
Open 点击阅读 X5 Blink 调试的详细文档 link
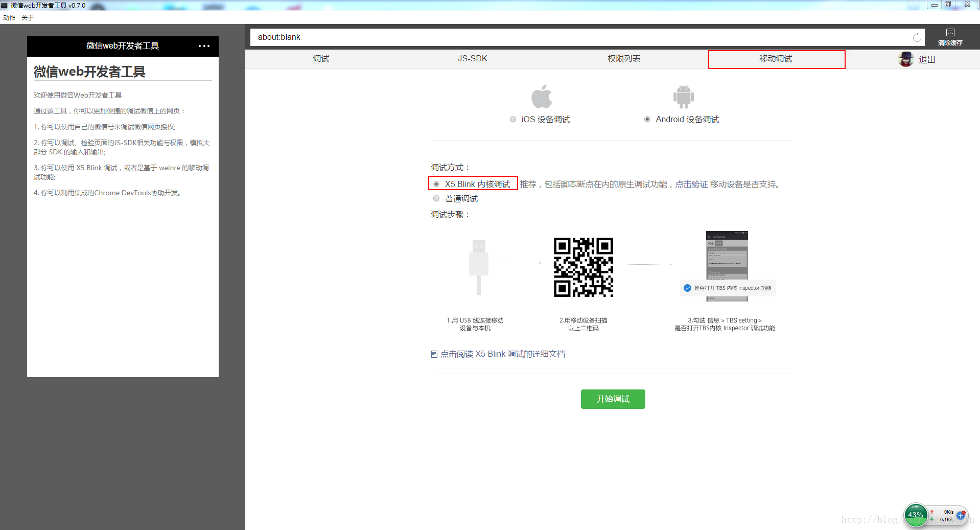coord(502,354)
